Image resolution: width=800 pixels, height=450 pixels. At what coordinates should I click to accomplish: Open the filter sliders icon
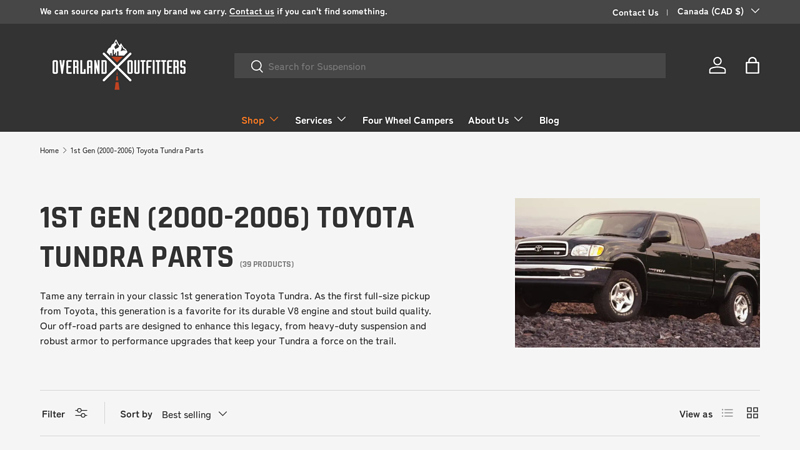point(81,413)
